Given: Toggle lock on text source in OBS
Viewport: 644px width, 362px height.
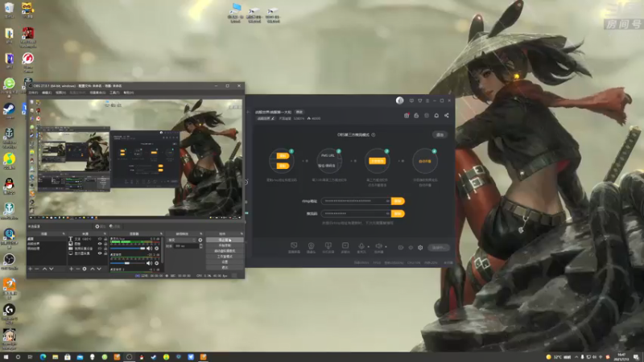Looking at the screenshot, I should [x=105, y=239].
